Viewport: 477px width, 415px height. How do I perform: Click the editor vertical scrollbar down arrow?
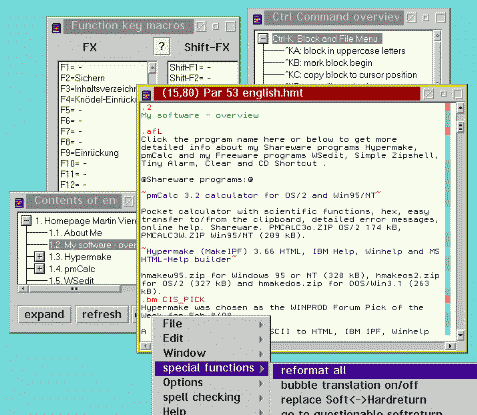click(x=460, y=335)
